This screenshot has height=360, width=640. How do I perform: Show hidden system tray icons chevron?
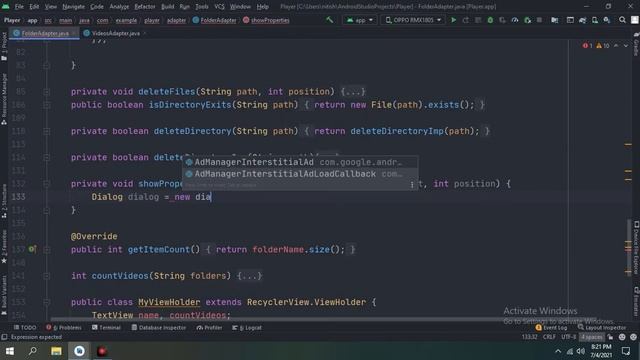(x=558, y=351)
